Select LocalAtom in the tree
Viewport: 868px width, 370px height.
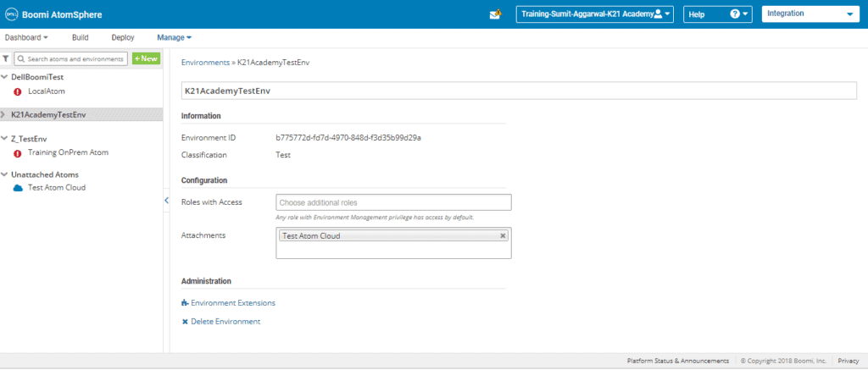click(47, 91)
